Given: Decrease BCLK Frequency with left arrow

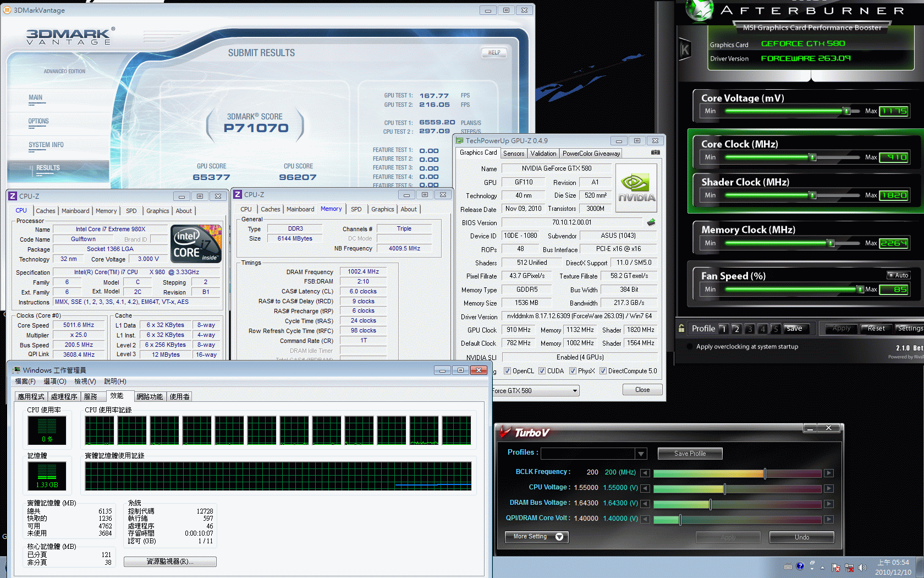Looking at the screenshot, I should 645,473.
